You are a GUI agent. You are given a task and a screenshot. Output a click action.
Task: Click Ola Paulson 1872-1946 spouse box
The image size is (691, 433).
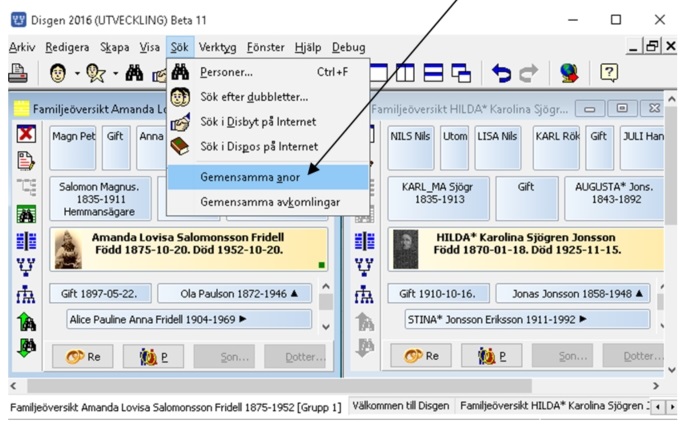click(x=234, y=293)
